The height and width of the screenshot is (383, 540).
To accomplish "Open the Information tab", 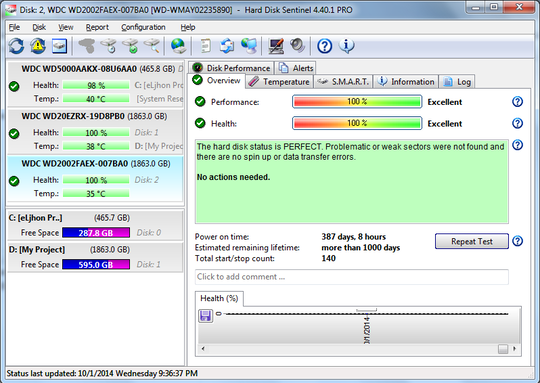I will pos(406,82).
